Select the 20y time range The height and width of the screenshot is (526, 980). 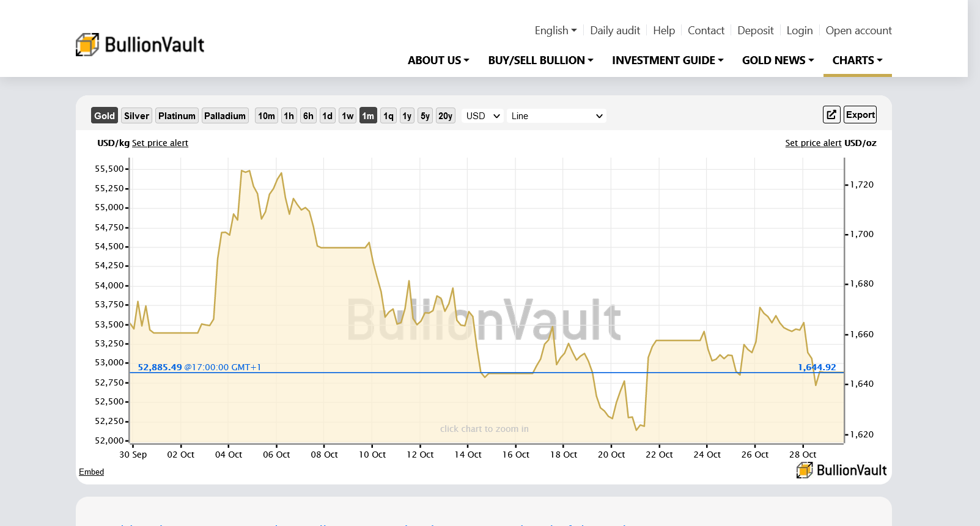[x=445, y=115]
